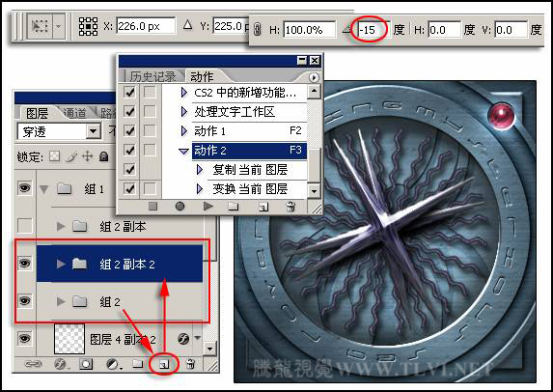Play the selected action
The image size is (553, 392).
[208, 206]
